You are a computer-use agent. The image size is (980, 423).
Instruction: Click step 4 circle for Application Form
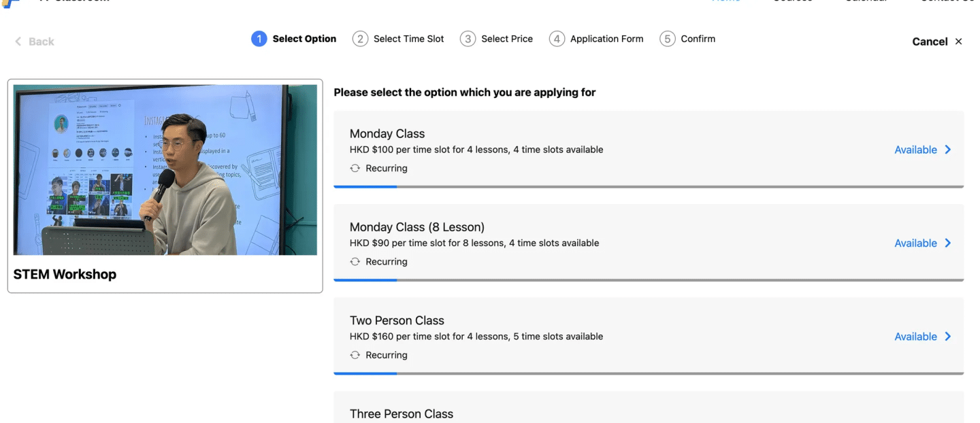(x=557, y=39)
